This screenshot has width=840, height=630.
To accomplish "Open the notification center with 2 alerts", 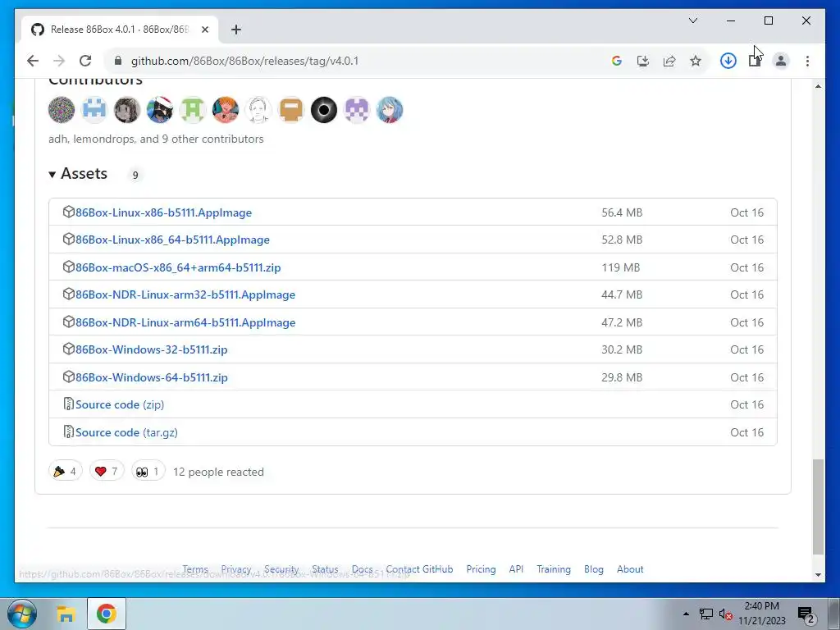I will pyautogui.click(x=806, y=614).
